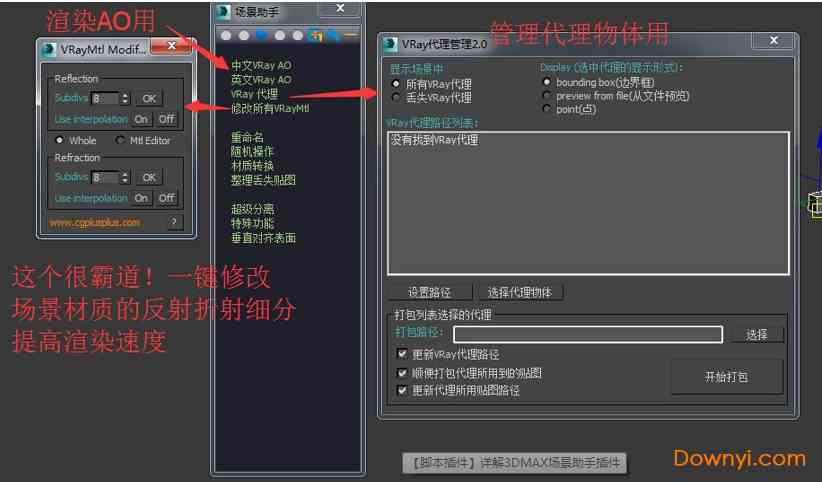The height and width of the screenshot is (482, 822).
Task: Click the 没有找到VRay代理 list entry
Action: (435, 140)
